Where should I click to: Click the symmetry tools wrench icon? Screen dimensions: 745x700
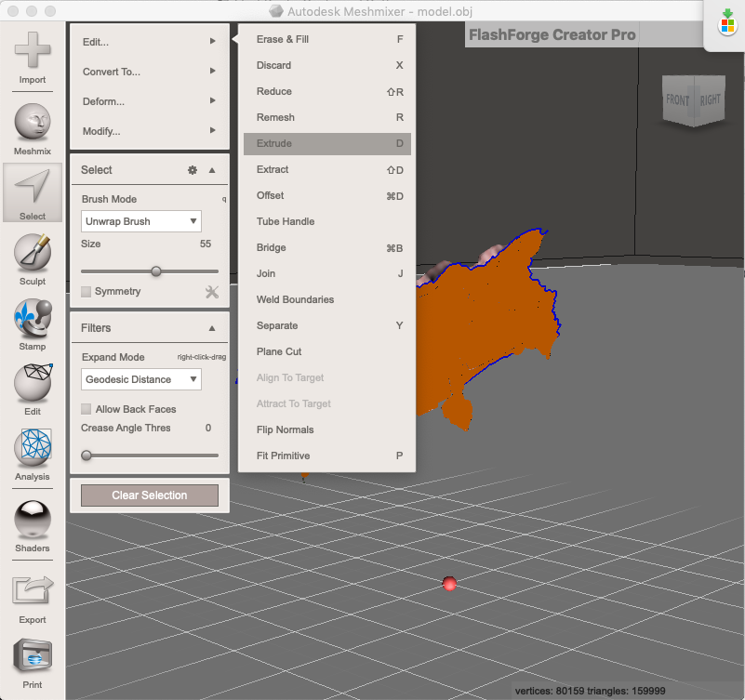coord(212,292)
